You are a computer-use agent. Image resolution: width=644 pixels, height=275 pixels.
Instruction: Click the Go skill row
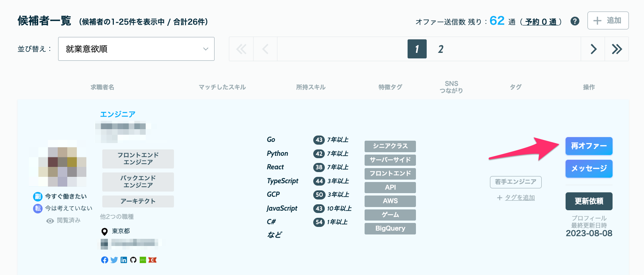coord(309,139)
